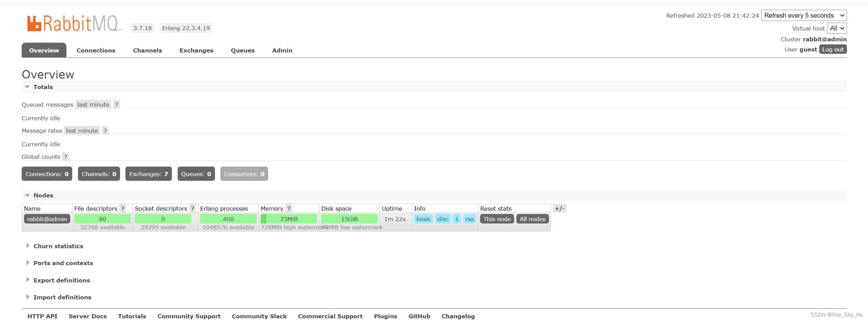Click the Disk space 15GiB bar

pyautogui.click(x=349, y=219)
